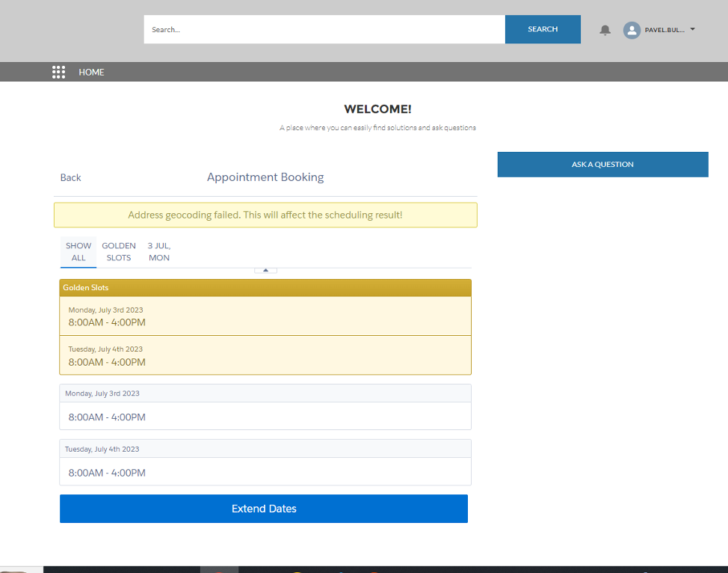This screenshot has height=573, width=728.
Task: Click the Back link
Action: pyautogui.click(x=70, y=177)
